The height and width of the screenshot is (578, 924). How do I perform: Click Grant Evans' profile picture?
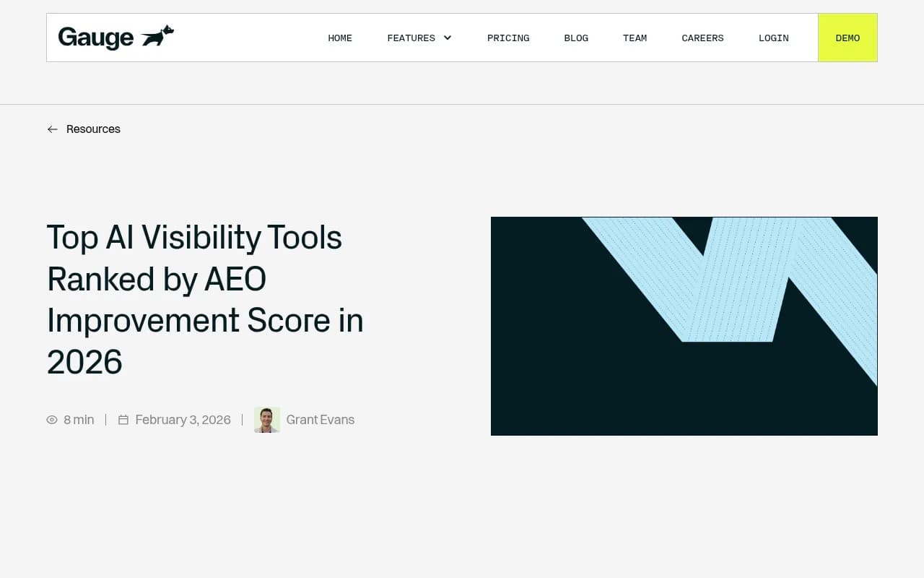coord(267,420)
